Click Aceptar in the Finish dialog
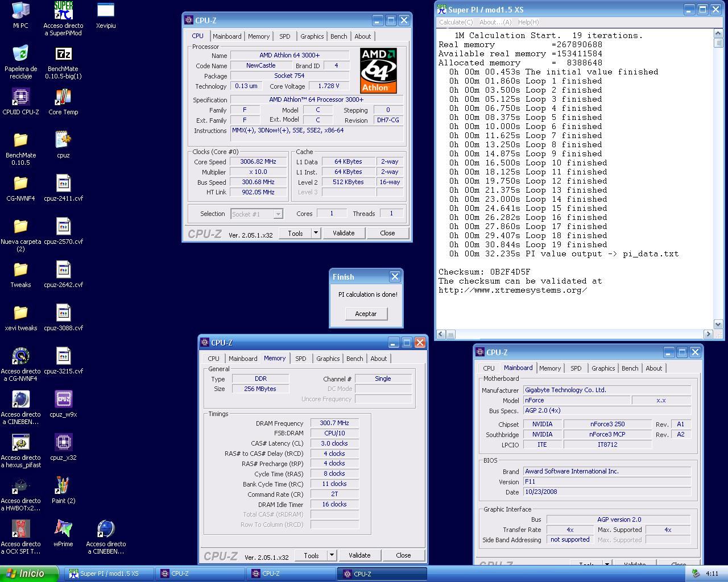This screenshot has width=728, height=582. point(366,314)
